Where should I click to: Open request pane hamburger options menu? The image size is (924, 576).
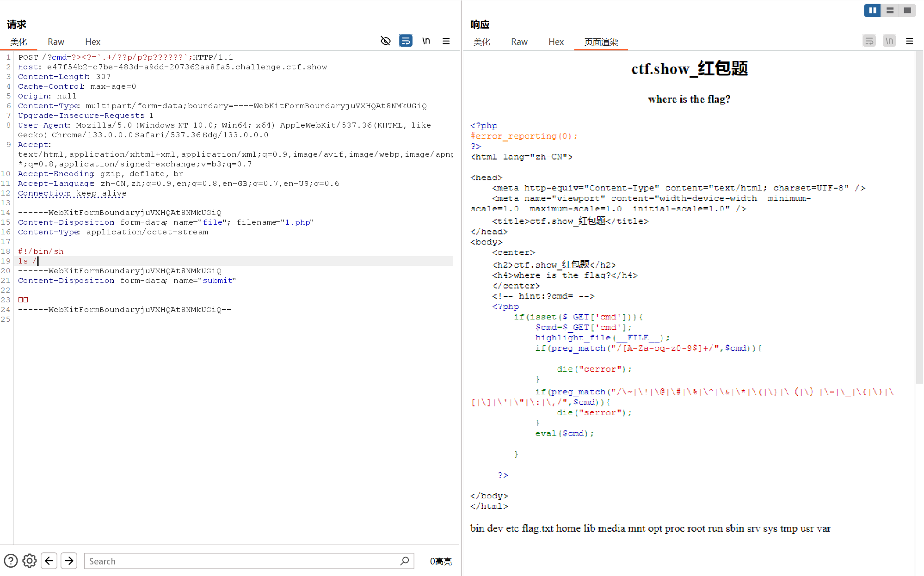click(x=446, y=41)
